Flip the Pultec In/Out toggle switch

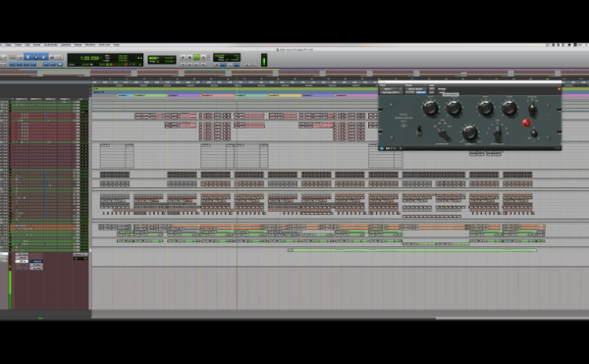click(419, 130)
